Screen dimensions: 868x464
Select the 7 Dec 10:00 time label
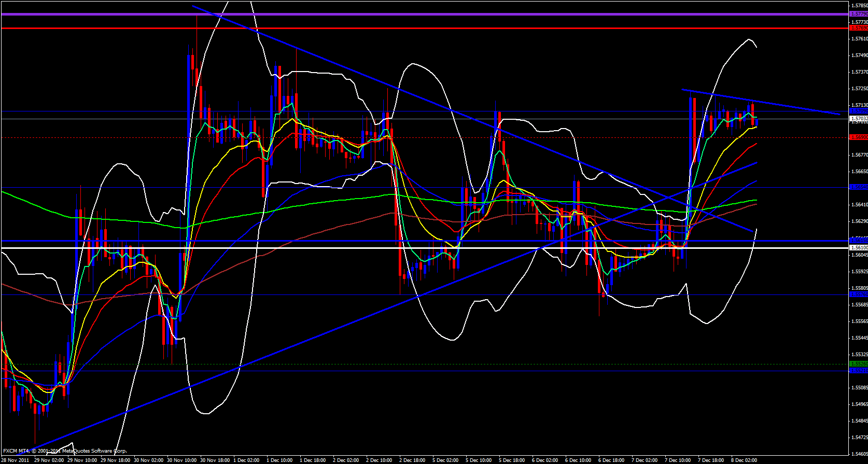pyautogui.click(x=678, y=460)
